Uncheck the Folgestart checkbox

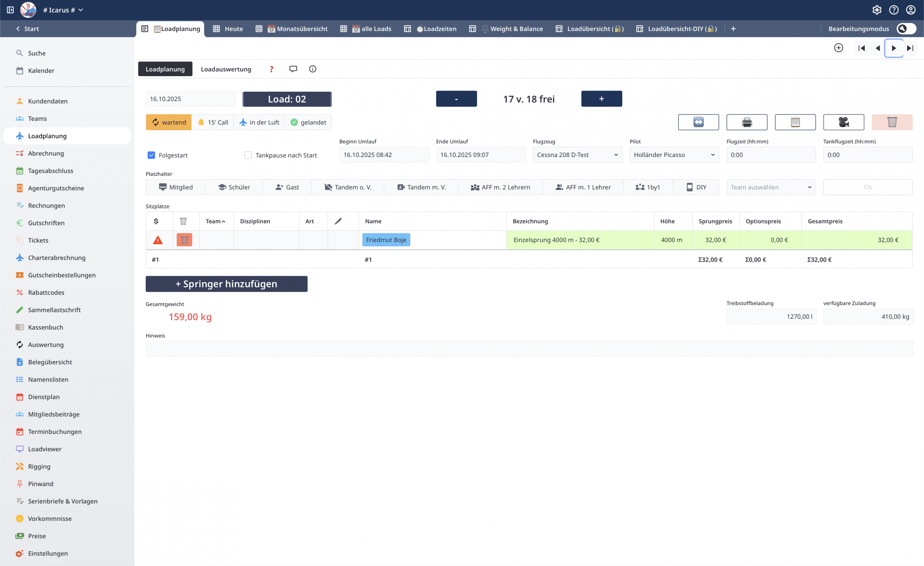[x=151, y=155]
